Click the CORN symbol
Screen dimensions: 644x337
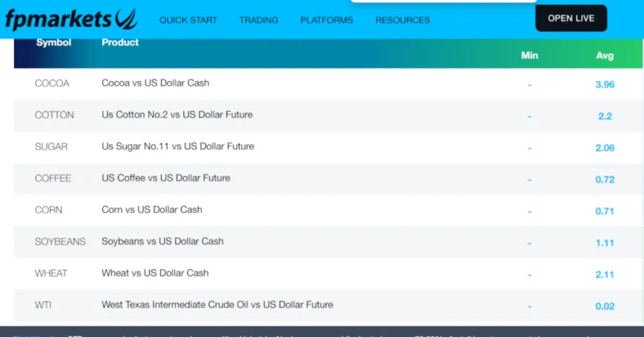pyautogui.click(x=48, y=210)
